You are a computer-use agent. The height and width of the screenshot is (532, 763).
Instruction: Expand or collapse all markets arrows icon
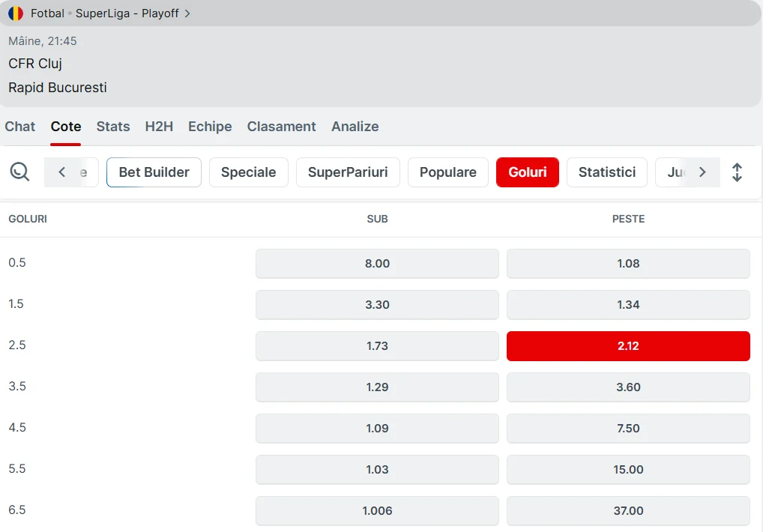737,172
